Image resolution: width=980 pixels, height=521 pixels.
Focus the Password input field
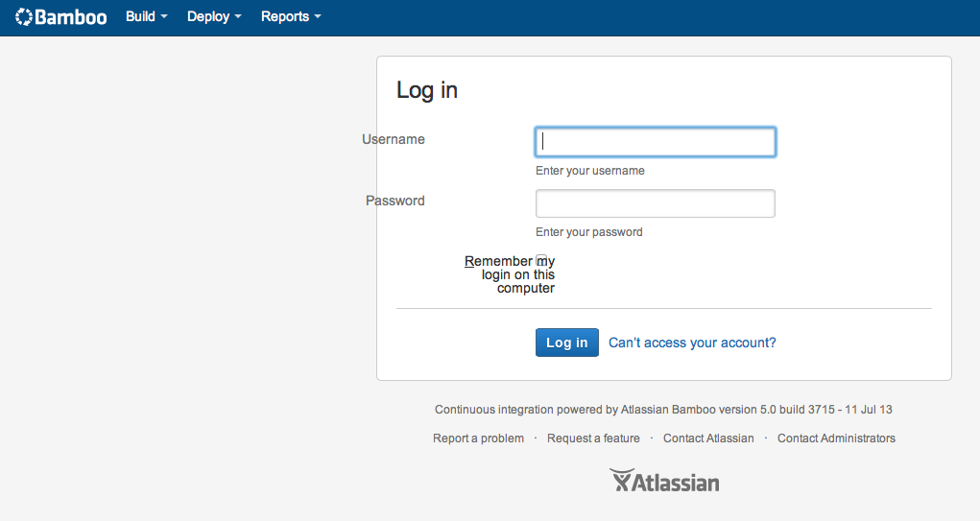655,203
